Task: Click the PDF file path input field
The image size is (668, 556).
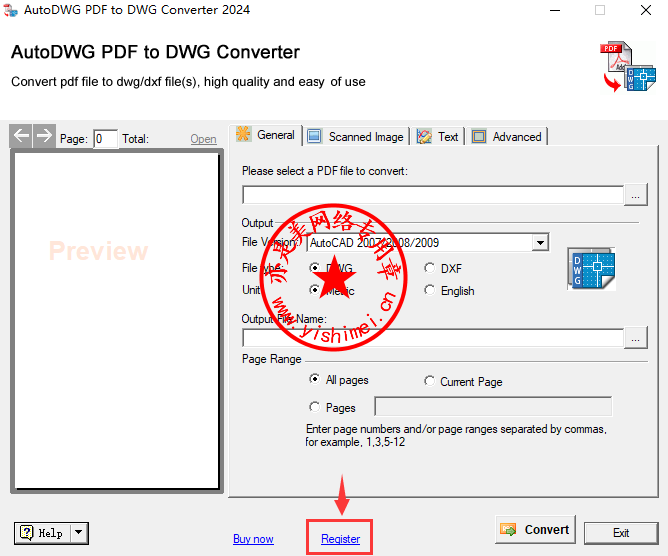Action: pyautogui.click(x=433, y=195)
